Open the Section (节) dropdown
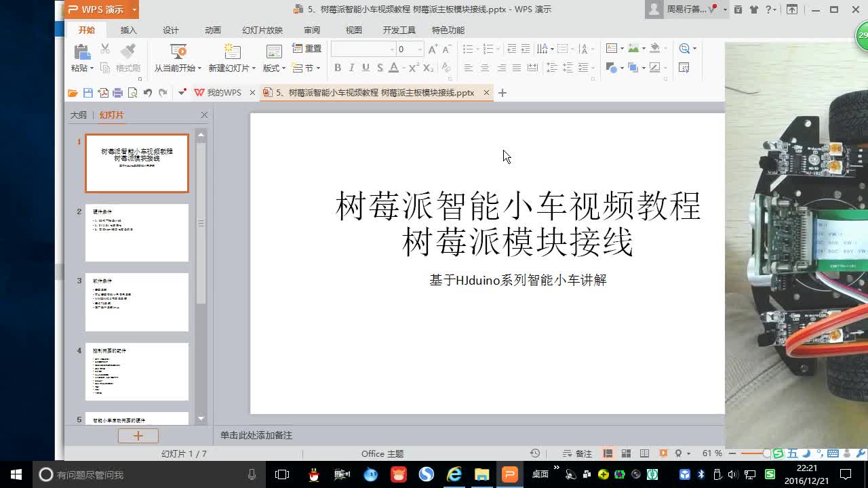 coord(307,68)
